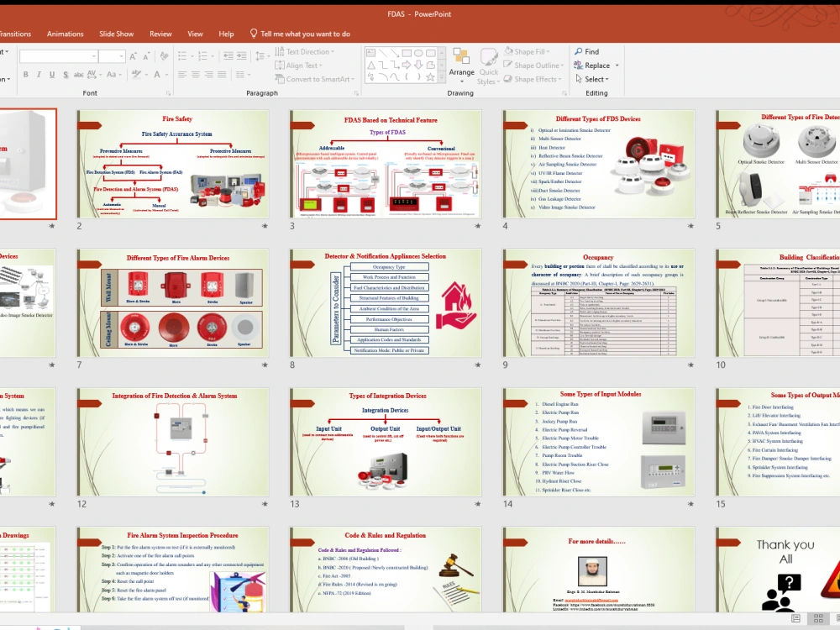
Task: Toggle Strikethrough formatting
Action: [79, 75]
